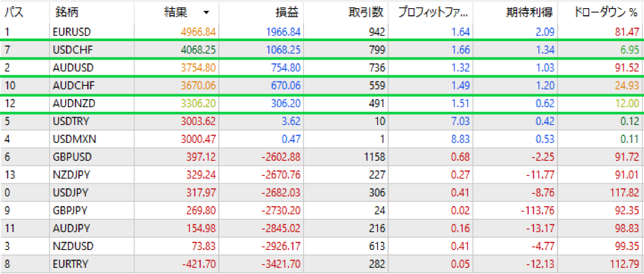Select the EURUSD row symbol
Viewport: 644px width, 274px height.
pos(71,32)
